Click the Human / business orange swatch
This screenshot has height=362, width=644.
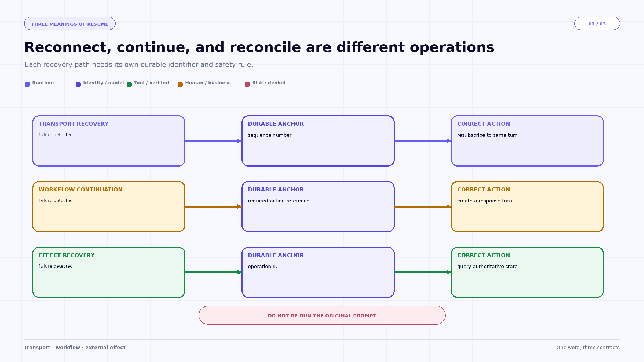coord(180,84)
